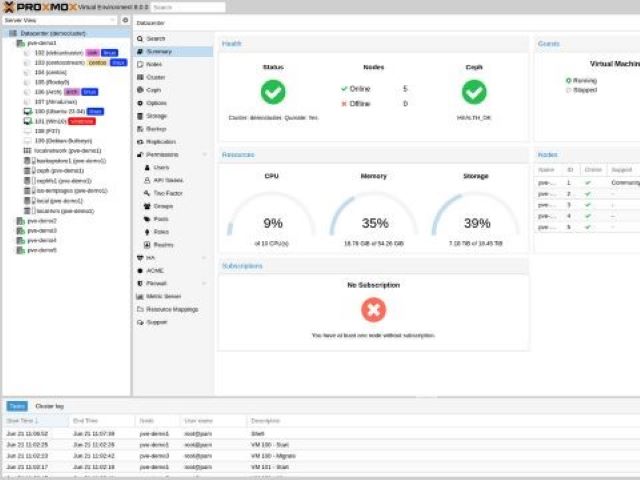Screen dimensions: 640x480
Task: Expand the HA menu group
Action: tap(205, 258)
